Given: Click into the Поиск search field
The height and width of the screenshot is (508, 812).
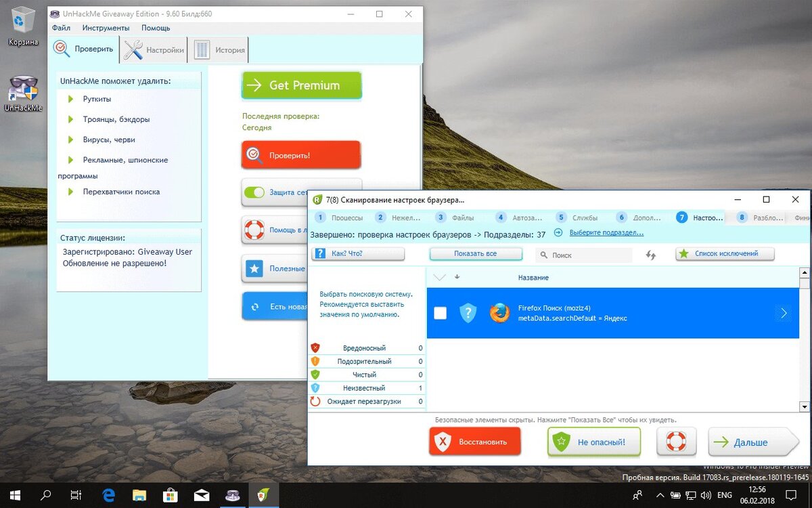Looking at the screenshot, I should point(584,255).
